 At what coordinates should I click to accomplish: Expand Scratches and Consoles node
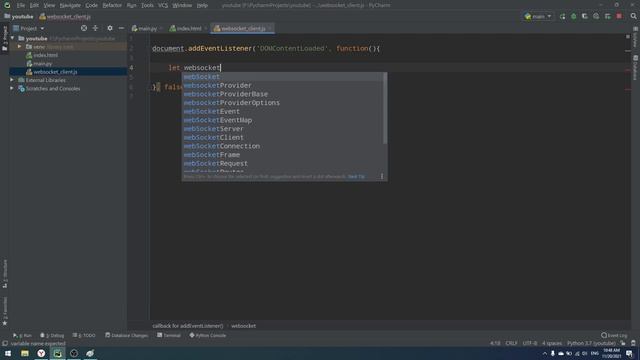click(12, 89)
